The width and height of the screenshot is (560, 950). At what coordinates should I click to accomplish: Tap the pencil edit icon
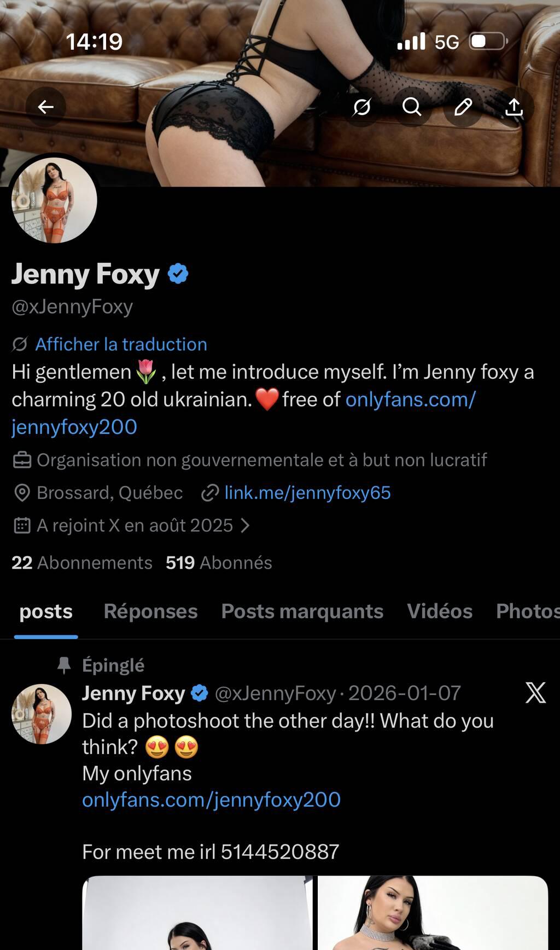[x=463, y=107]
